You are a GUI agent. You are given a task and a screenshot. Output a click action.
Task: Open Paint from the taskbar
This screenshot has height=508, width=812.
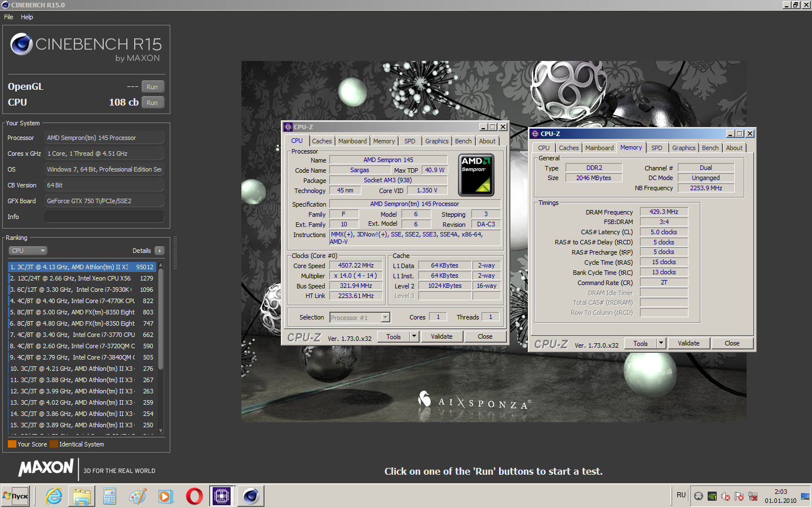[x=138, y=496]
